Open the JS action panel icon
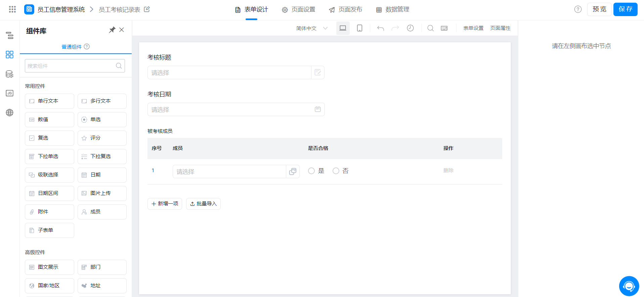644x297 pixels. (9, 93)
